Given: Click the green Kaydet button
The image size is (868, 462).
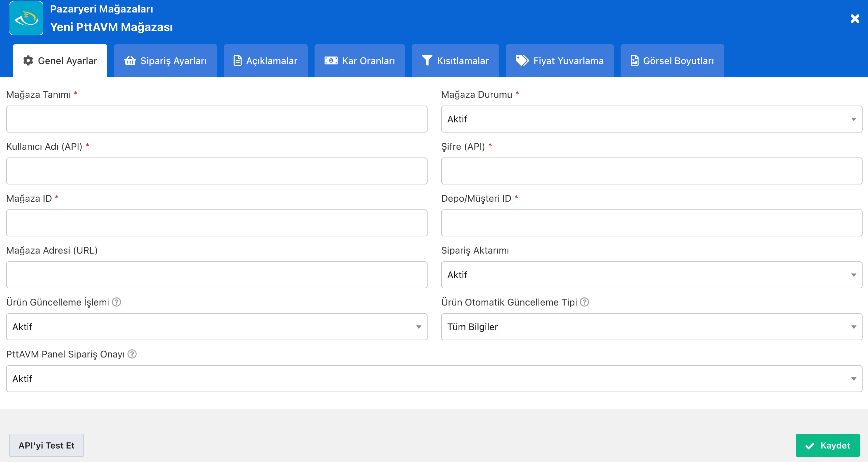Looking at the screenshot, I should [x=828, y=445].
